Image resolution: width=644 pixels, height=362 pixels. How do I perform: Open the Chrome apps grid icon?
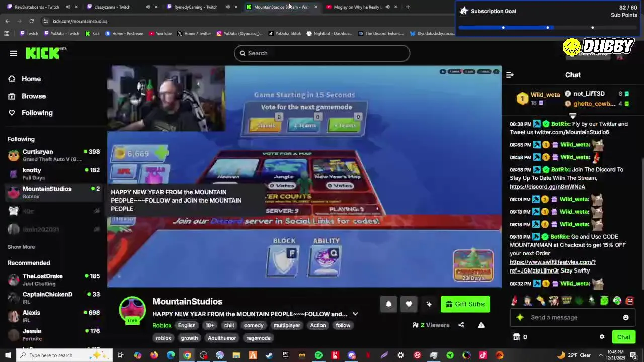tap(7, 34)
